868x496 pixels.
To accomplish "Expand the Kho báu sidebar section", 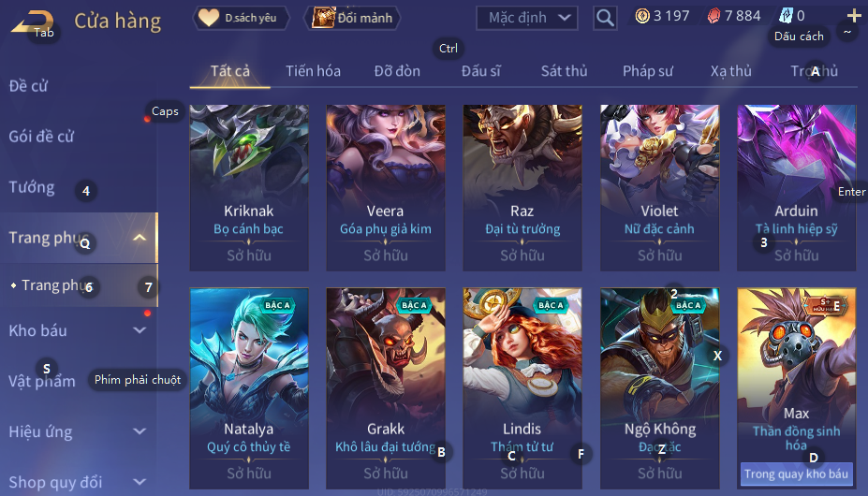I will tap(140, 330).
